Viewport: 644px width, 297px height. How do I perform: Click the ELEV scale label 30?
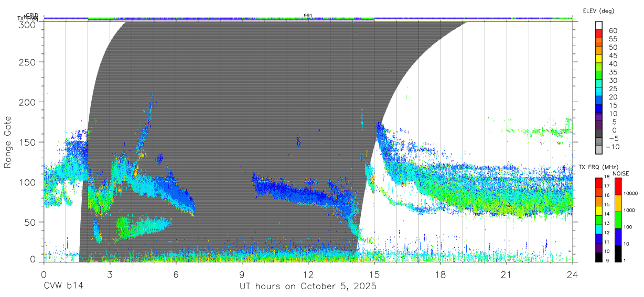point(613,80)
